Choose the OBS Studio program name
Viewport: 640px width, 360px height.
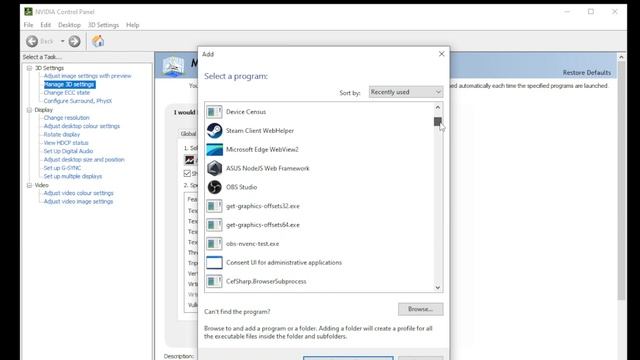point(241,187)
